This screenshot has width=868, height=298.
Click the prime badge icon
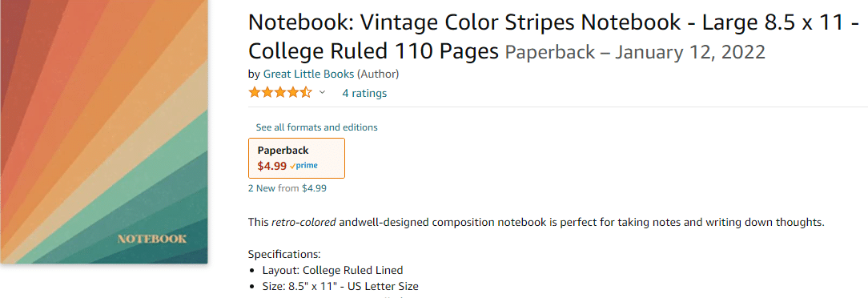pos(304,166)
